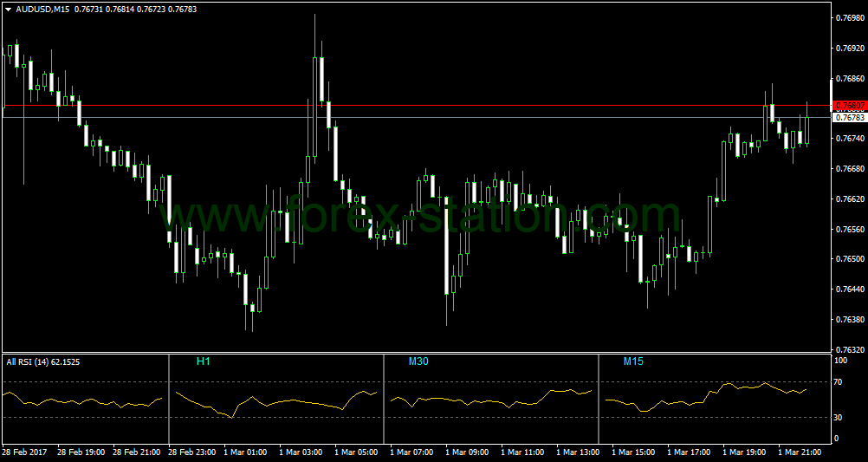Click the 1 Mar 05:00 time axis label
868x462 pixels.
(356, 452)
